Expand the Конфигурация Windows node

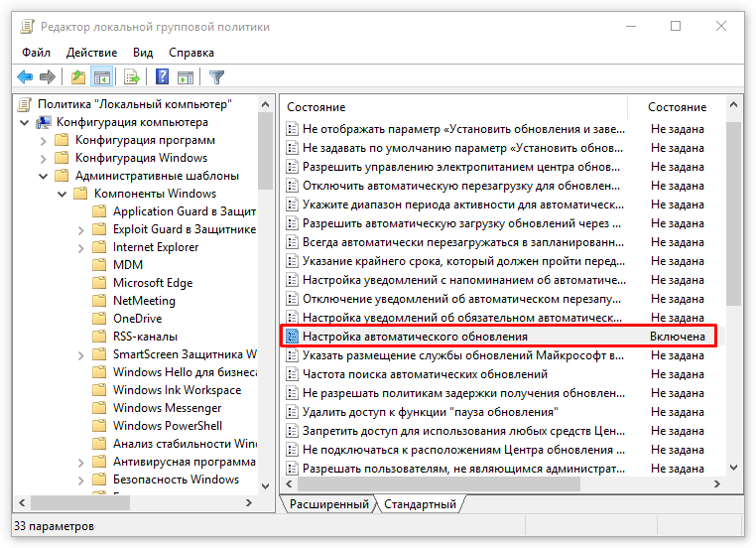(x=43, y=158)
